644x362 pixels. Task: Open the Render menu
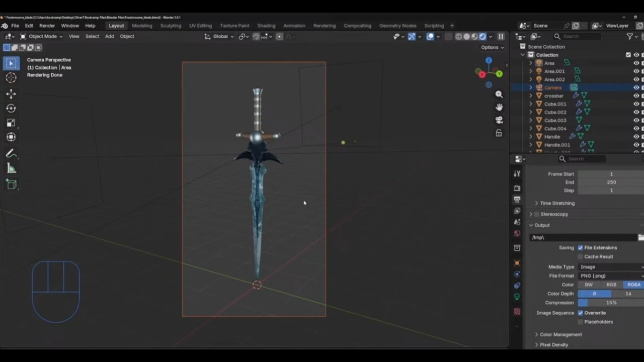(x=47, y=26)
